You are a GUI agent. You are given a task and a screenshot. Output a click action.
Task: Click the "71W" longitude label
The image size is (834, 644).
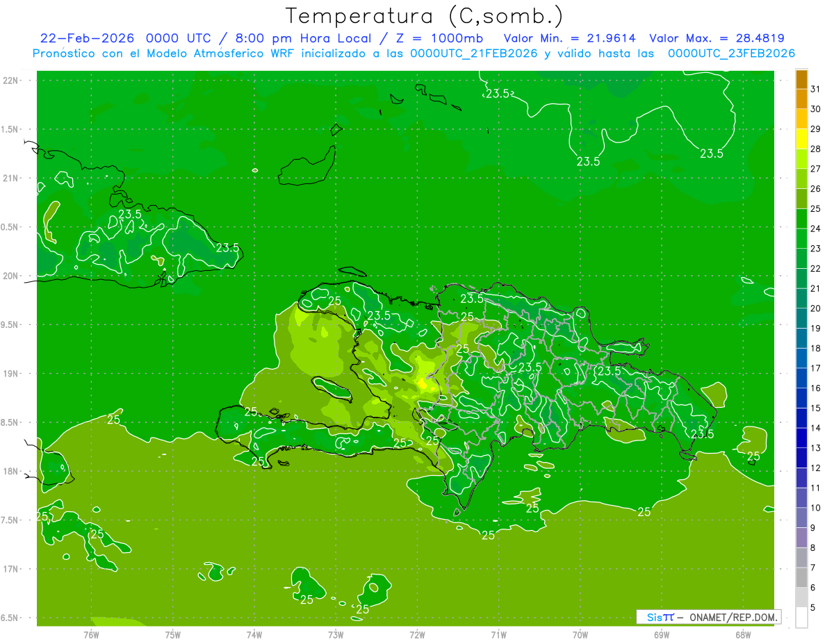pos(498,634)
